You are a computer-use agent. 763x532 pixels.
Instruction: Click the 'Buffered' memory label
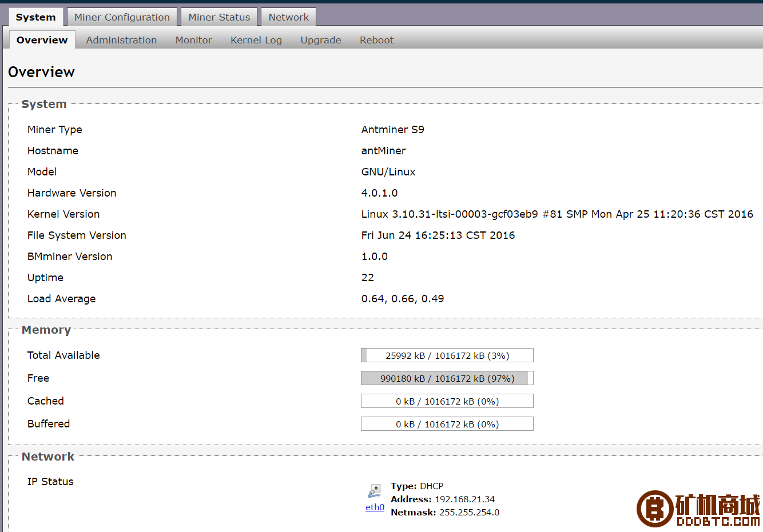click(x=49, y=424)
